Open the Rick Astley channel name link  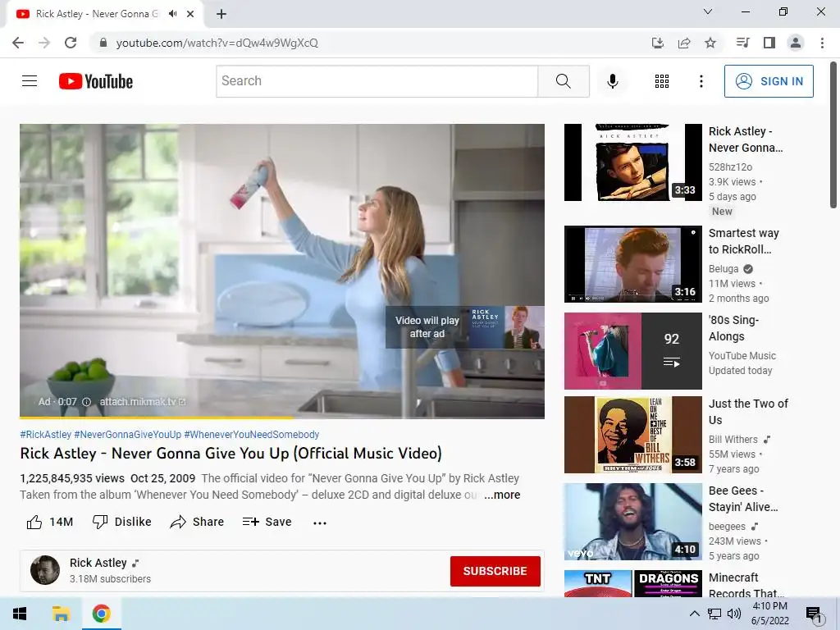pyautogui.click(x=98, y=563)
